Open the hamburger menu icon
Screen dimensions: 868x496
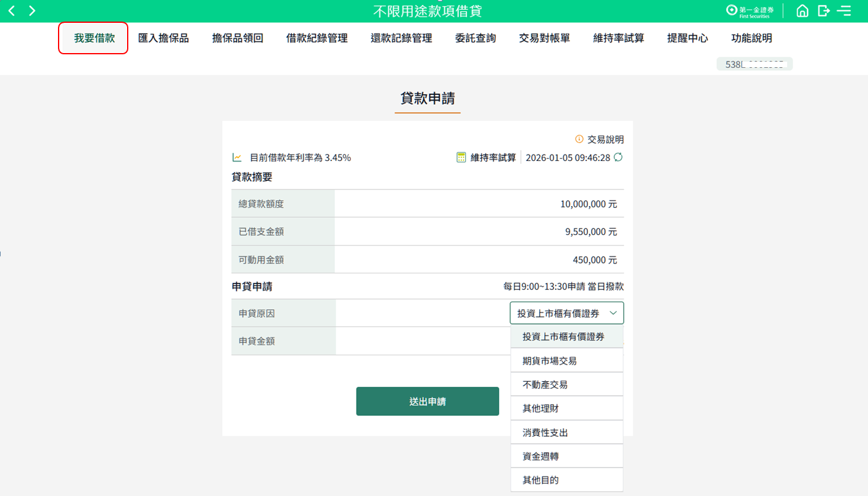coord(844,11)
